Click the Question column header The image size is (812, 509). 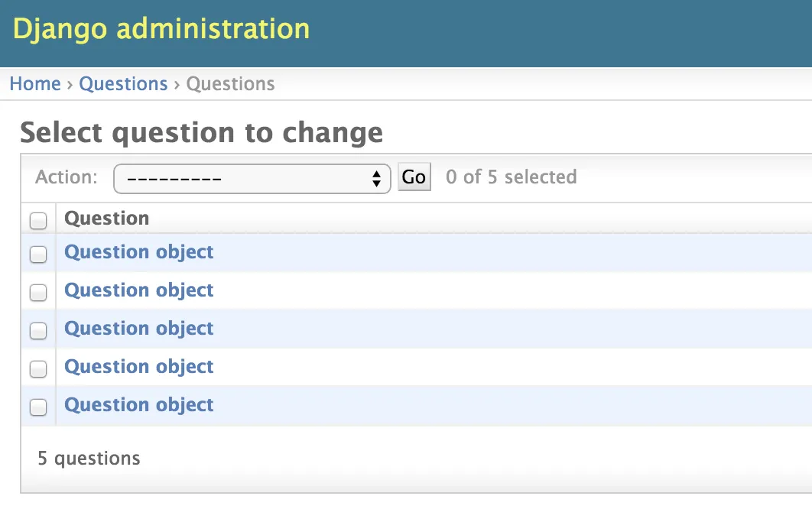(106, 219)
